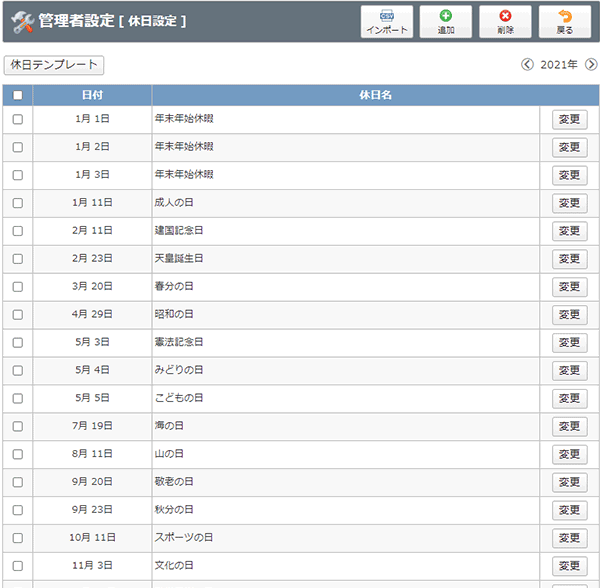The width and height of the screenshot is (600, 588).
Task: Check the 1月 1日 row checkbox
Action: pos(18,119)
